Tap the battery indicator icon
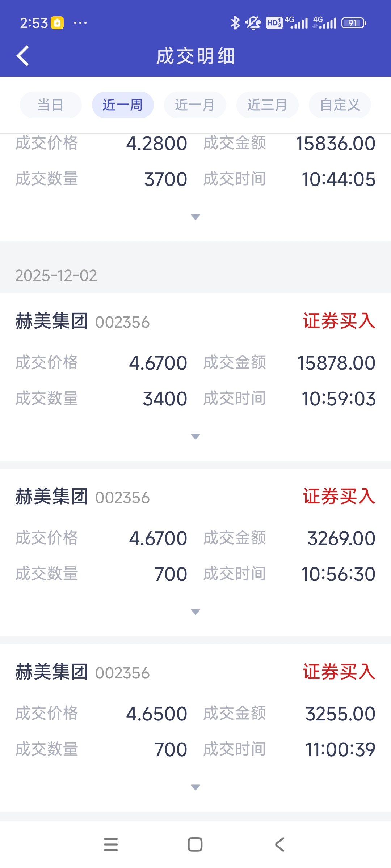Screen dimensions: 391x868 [x=353, y=23]
